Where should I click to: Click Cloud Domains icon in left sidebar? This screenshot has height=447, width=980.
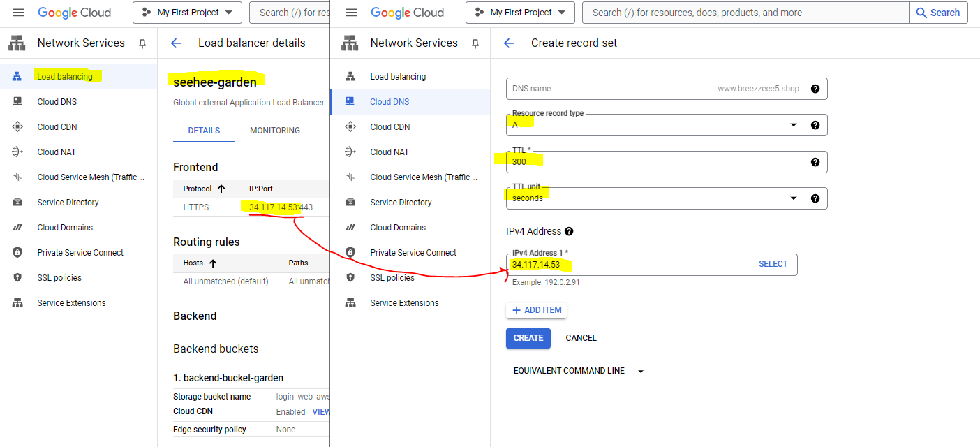17,228
